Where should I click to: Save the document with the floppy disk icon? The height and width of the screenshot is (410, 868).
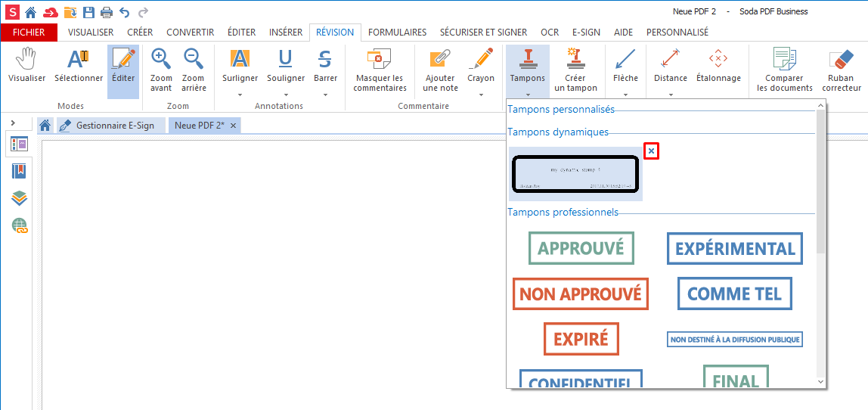point(88,11)
